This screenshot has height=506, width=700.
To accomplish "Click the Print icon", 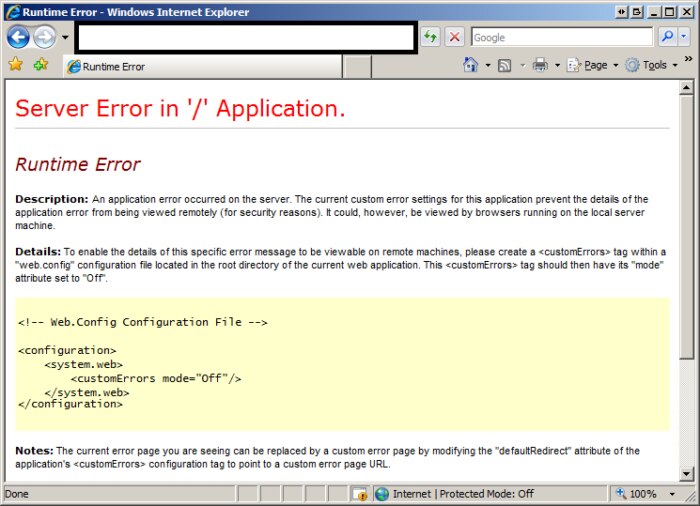I will [540, 65].
